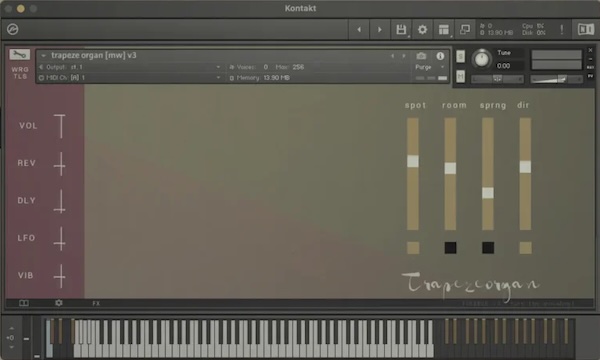Adjust the sprng mic fader
This screenshot has height=360, width=600.
pos(488,192)
